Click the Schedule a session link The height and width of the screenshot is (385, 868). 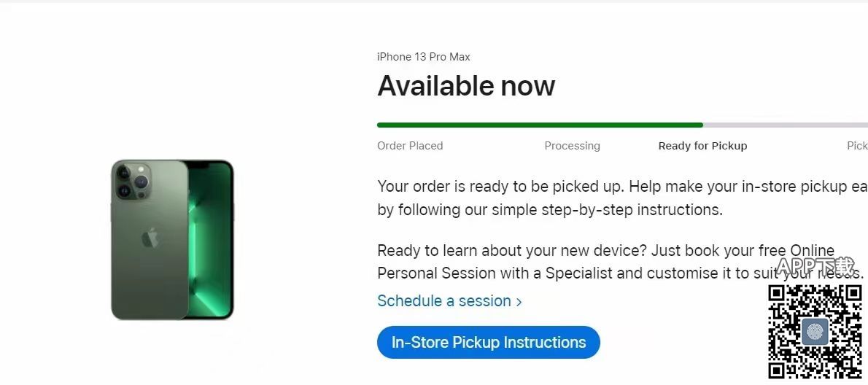pyautogui.click(x=443, y=301)
